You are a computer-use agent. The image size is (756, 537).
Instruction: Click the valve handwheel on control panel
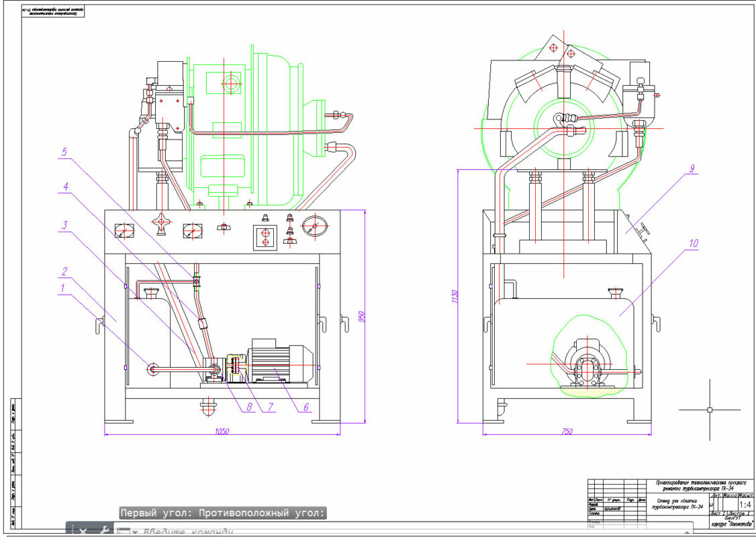coord(160,222)
